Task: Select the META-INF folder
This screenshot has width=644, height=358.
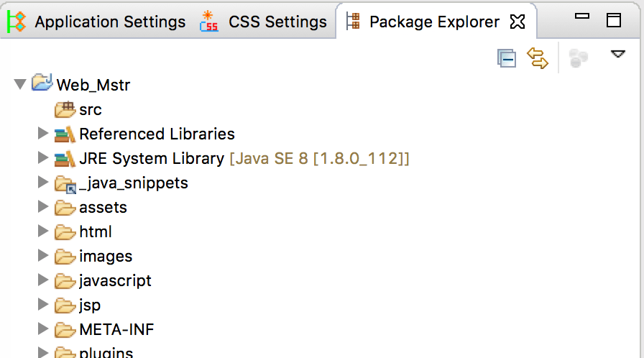Action: pyautogui.click(x=116, y=330)
